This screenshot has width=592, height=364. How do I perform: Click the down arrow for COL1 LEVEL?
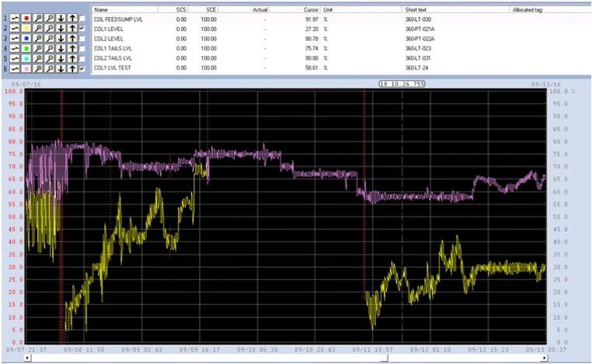click(61, 28)
